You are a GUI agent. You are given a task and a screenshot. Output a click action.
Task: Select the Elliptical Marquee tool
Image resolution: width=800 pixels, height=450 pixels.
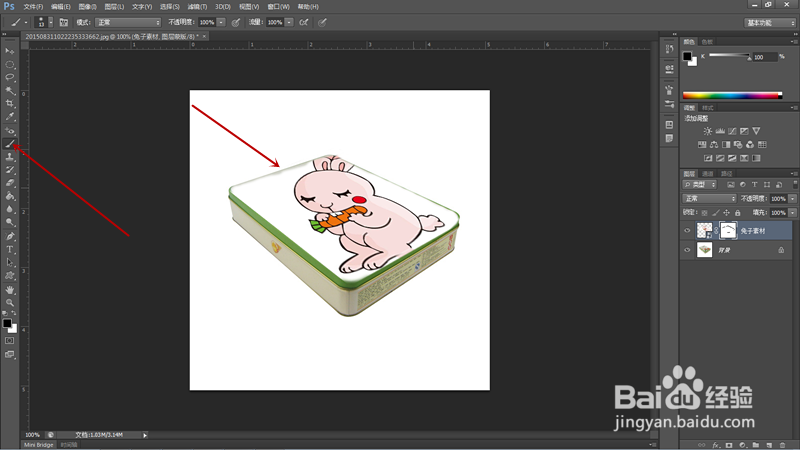10,64
